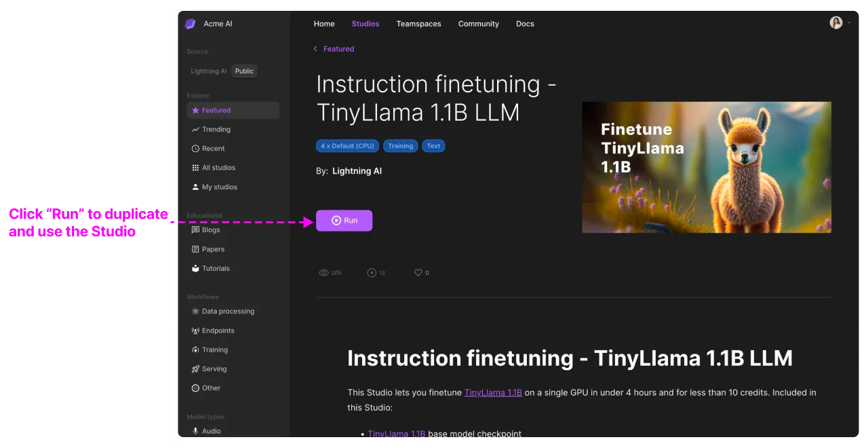Go back via Featured chevron link
Screen dimensions: 868x448
point(334,49)
